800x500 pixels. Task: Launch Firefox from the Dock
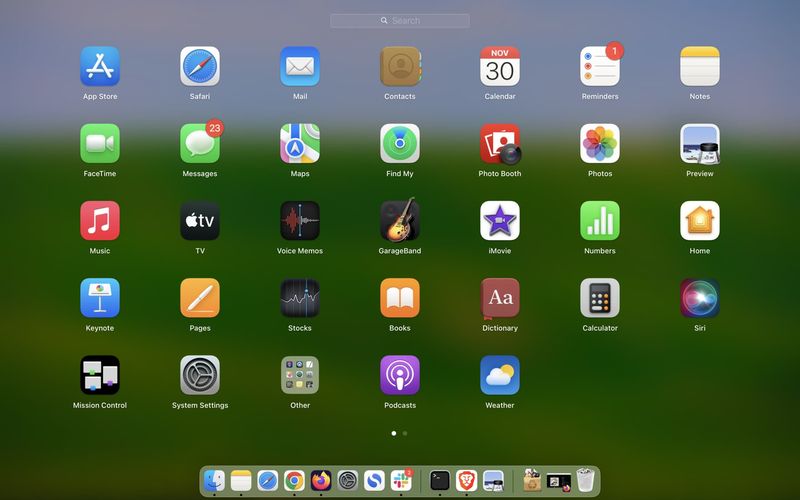(x=321, y=480)
